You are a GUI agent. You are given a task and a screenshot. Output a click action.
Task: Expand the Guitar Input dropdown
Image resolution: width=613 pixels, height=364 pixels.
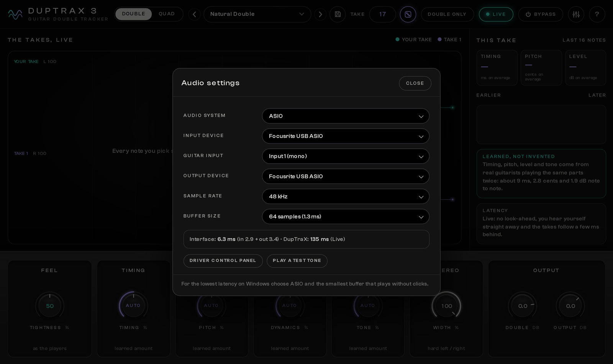click(346, 156)
